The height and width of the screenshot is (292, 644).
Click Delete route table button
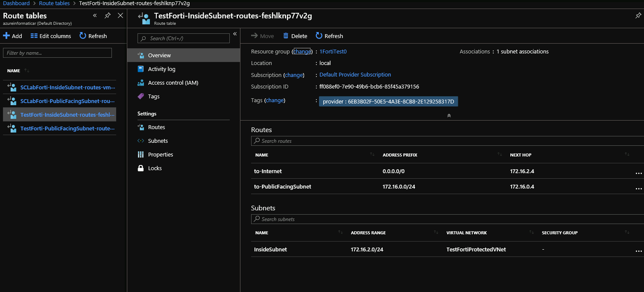click(x=295, y=36)
